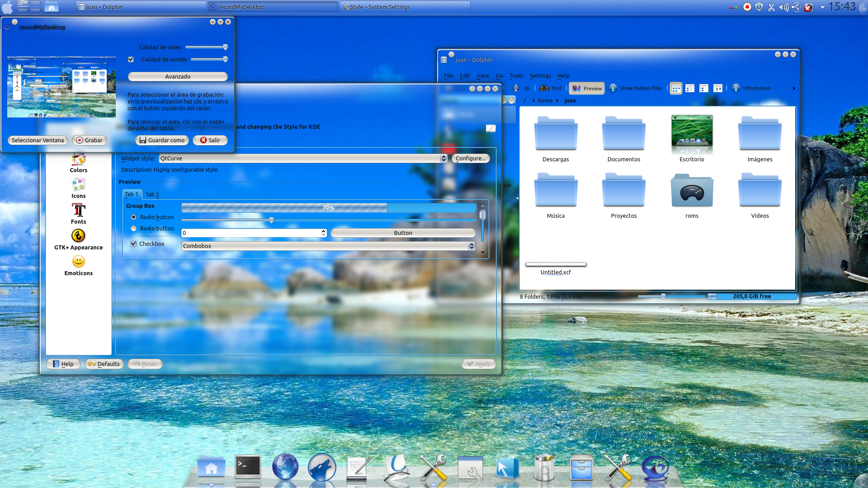Open the Go menu in Dolphin
Viewport: 868px width, 488px height.
pyautogui.click(x=499, y=75)
